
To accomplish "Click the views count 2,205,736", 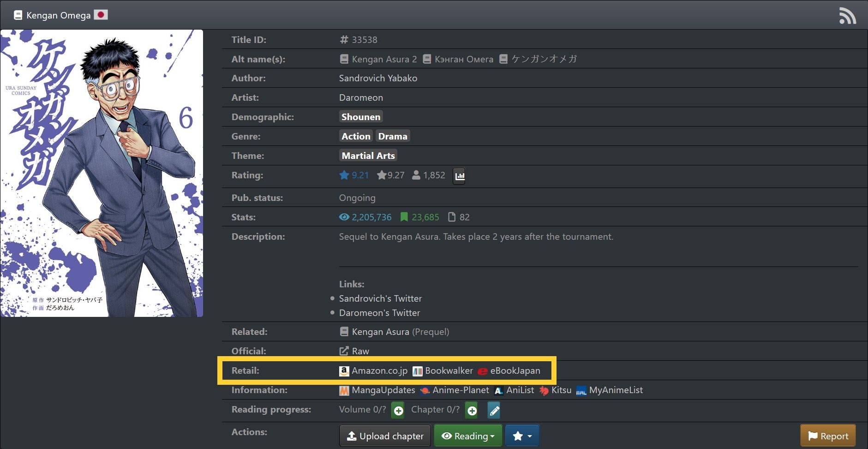I will tap(371, 217).
